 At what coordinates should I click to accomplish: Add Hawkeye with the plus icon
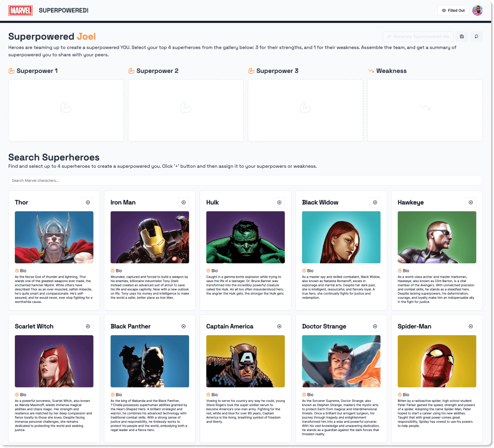[x=471, y=202]
